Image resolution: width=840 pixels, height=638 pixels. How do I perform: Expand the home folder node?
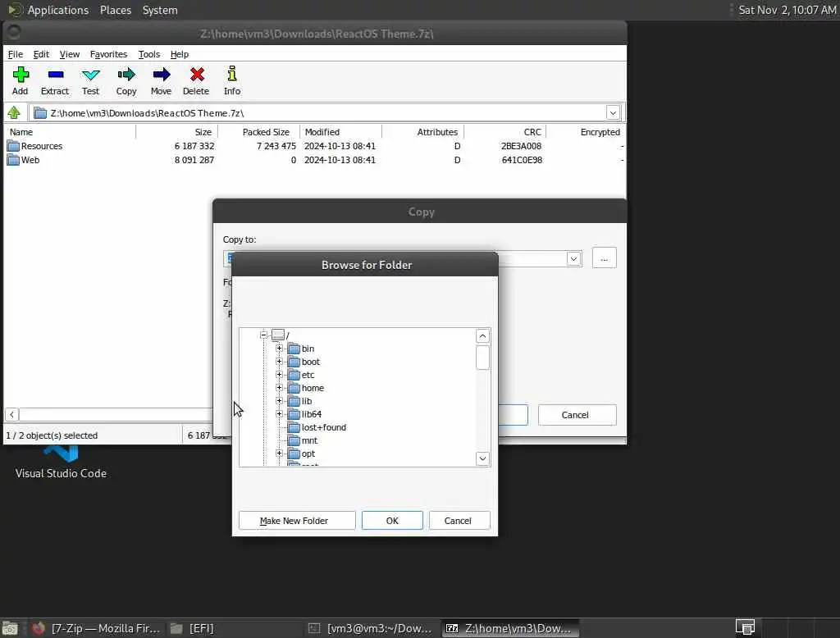click(279, 387)
